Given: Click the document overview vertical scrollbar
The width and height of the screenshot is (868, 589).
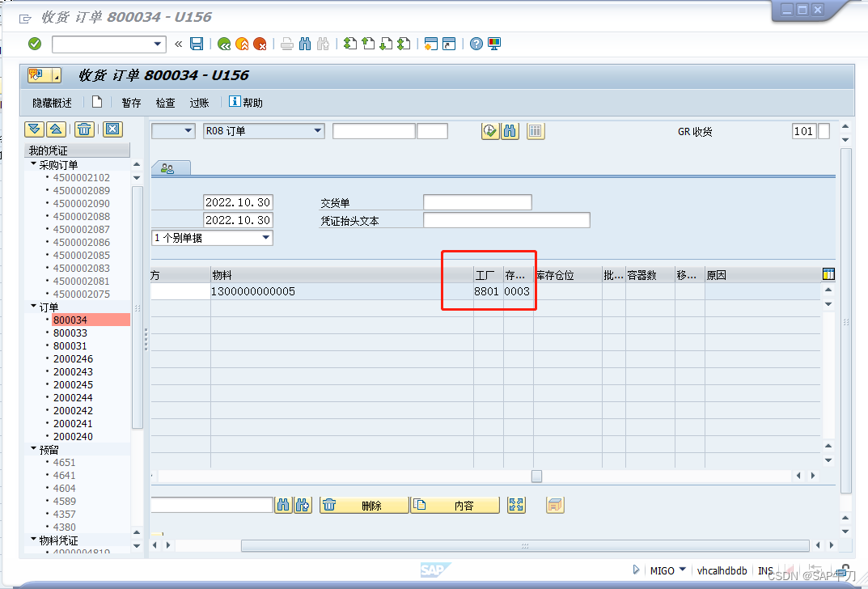Looking at the screenshot, I should [x=138, y=307].
